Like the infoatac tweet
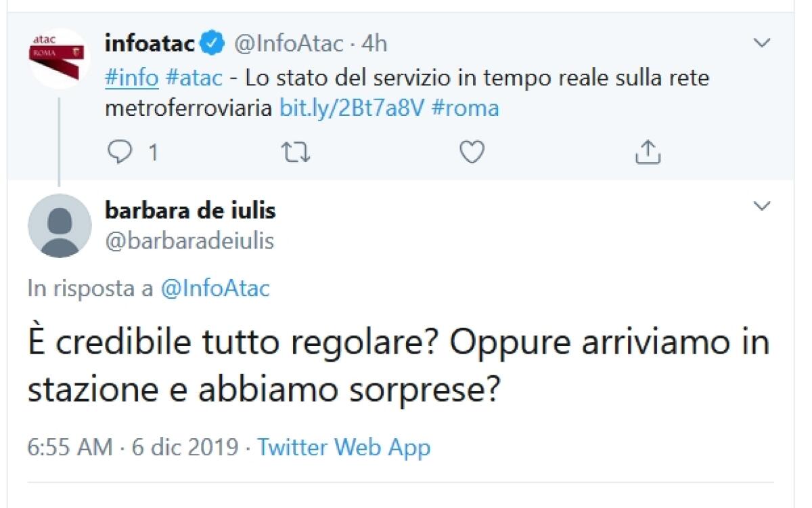The image size is (812, 508). pyautogui.click(x=471, y=152)
